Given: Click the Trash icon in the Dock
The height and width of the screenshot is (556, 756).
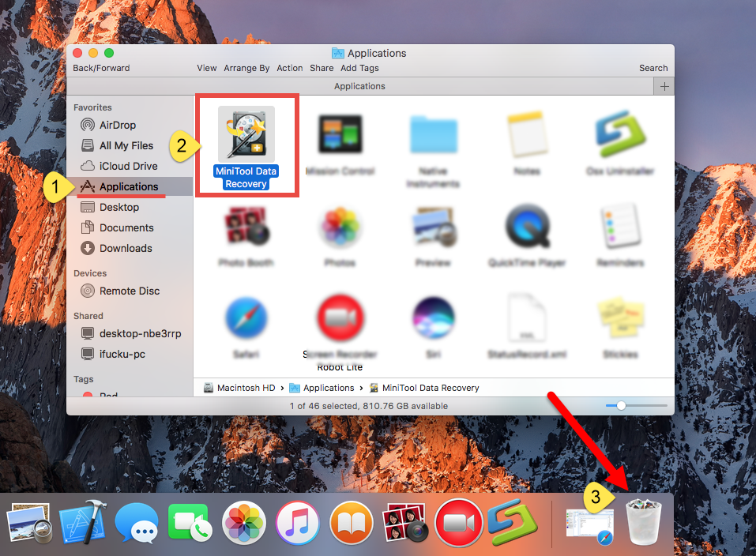Looking at the screenshot, I should click(x=643, y=521).
